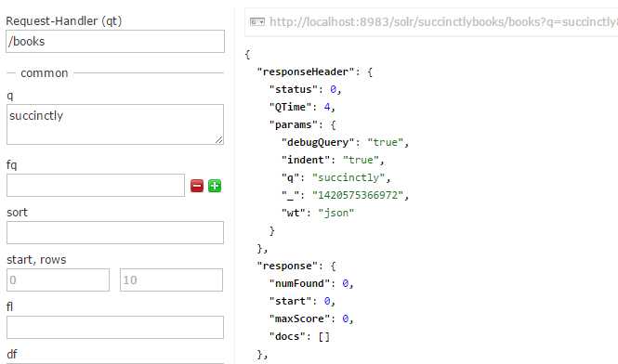Viewport: 618px width, 364px height.
Task: Focus the Request-Handler field containing /books
Action: [x=115, y=42]
